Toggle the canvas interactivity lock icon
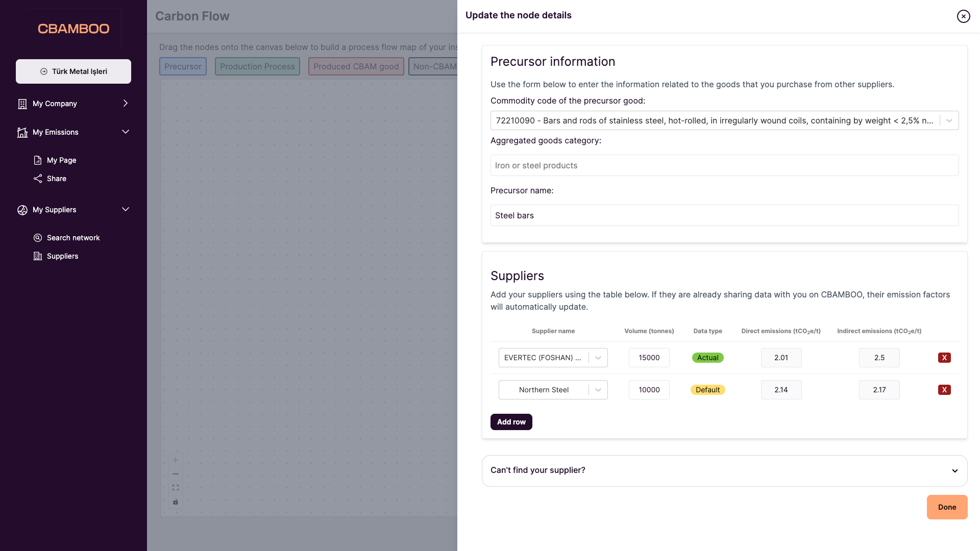Screen dimensions: 980x551 175,502
